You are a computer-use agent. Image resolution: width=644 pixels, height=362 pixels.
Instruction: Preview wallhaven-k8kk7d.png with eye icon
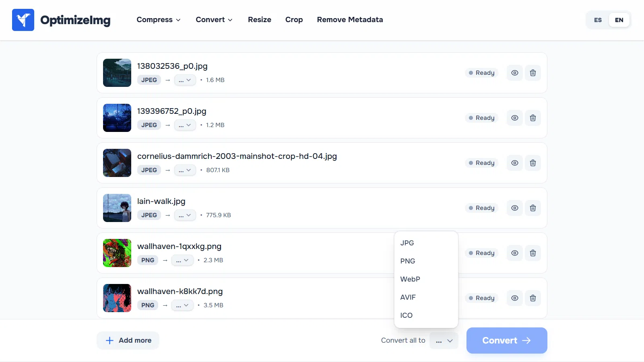pos(515,298)
